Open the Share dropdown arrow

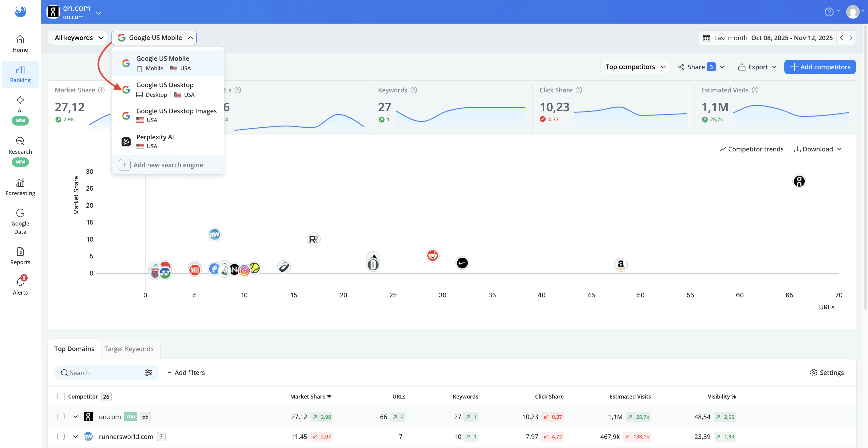(722, 67)
